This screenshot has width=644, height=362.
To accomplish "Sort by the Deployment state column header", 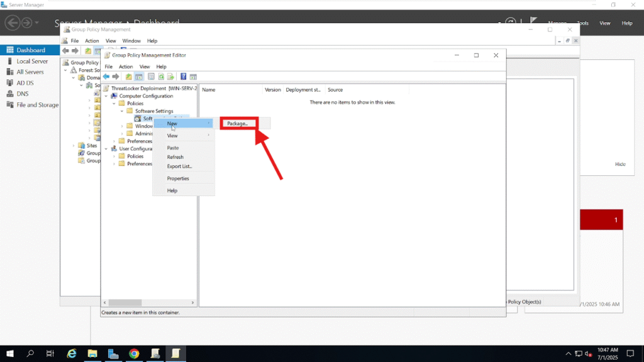I will (x=304, y=90).
